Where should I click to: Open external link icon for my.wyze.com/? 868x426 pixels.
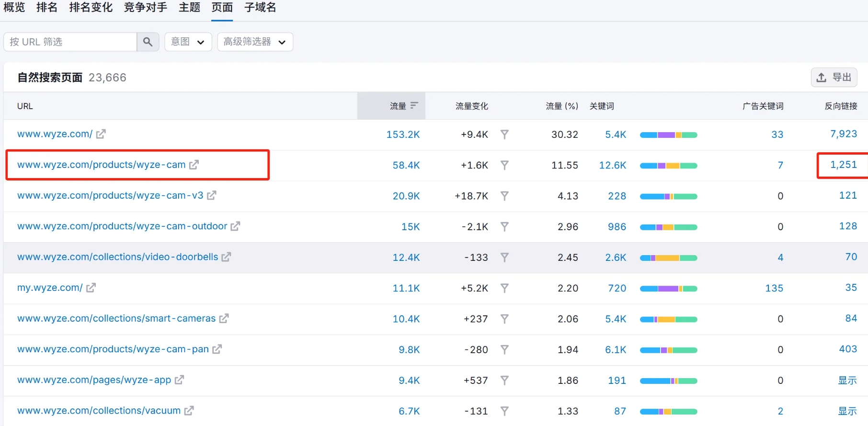[x=91, y=288]
